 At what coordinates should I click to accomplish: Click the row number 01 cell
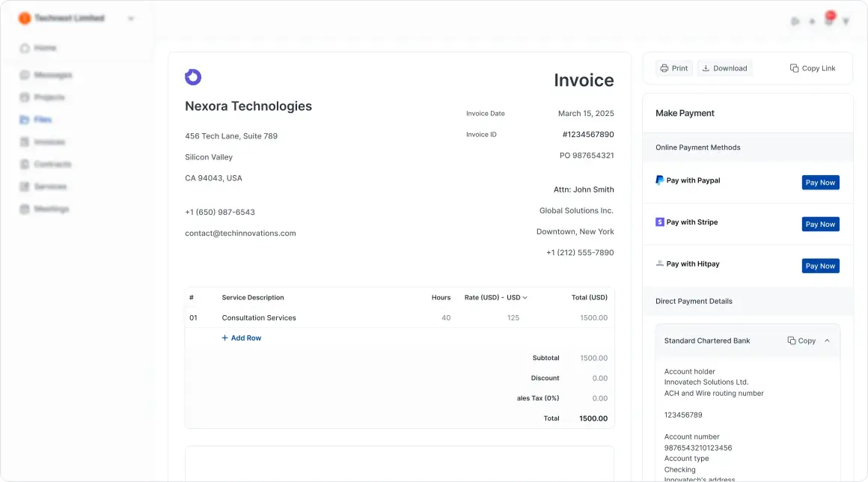(193, 317)
